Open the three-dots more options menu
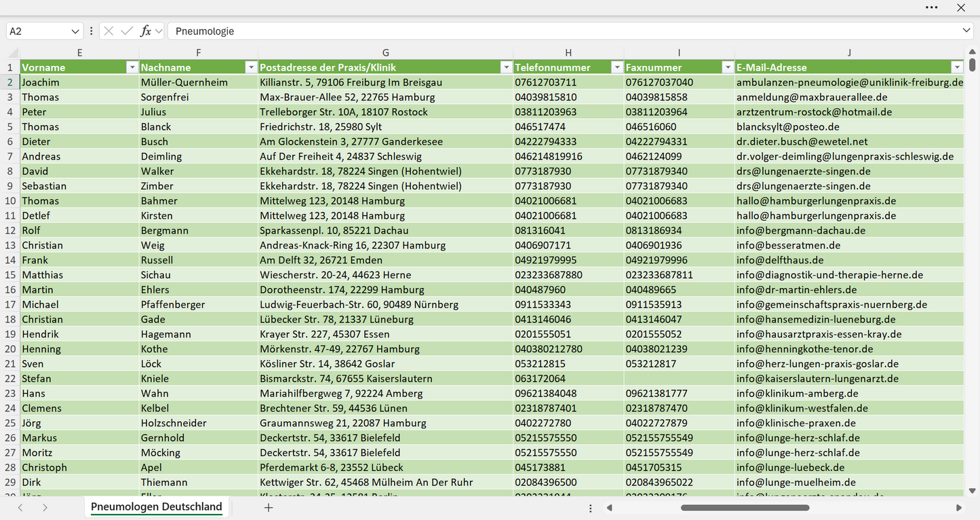 pos(932,7)
